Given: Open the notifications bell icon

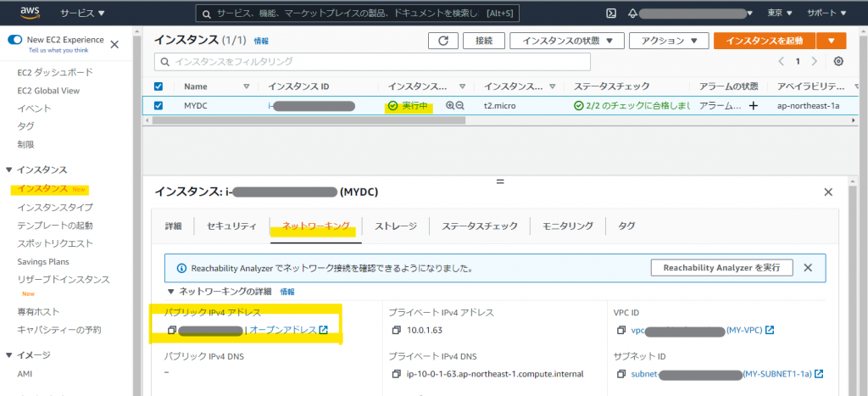Looking at the screenshot, I should (x=632, y=14).
